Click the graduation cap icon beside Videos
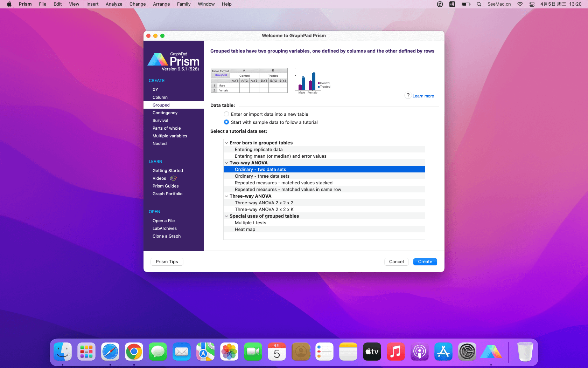 click(x=173, y=178)
